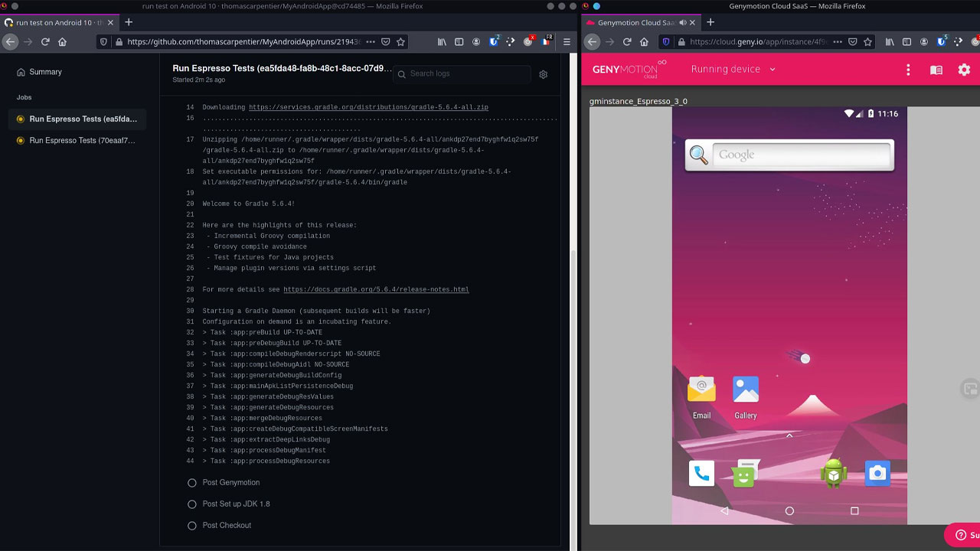
Task: Open the Genymotion documentation book icon
Action: pyautogui.click(x=936, y=69)
